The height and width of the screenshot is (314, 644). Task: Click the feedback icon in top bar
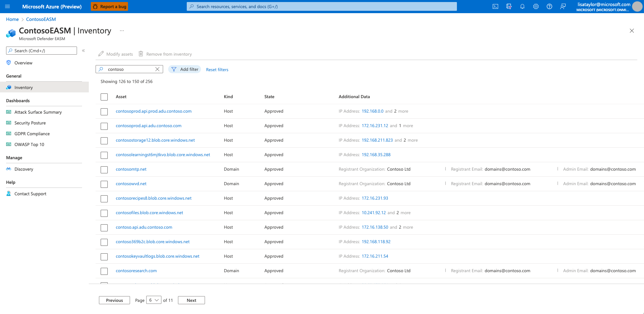tap(563, 6)
